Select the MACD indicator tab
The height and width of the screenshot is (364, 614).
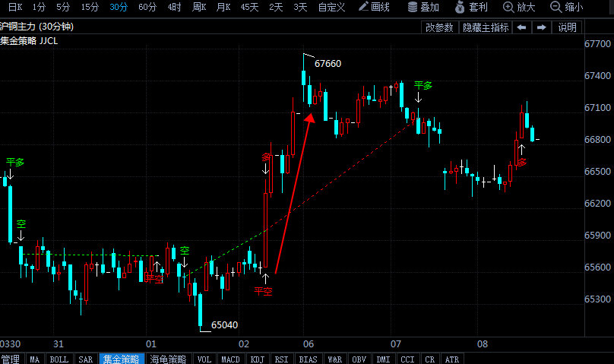coord(231,359)
